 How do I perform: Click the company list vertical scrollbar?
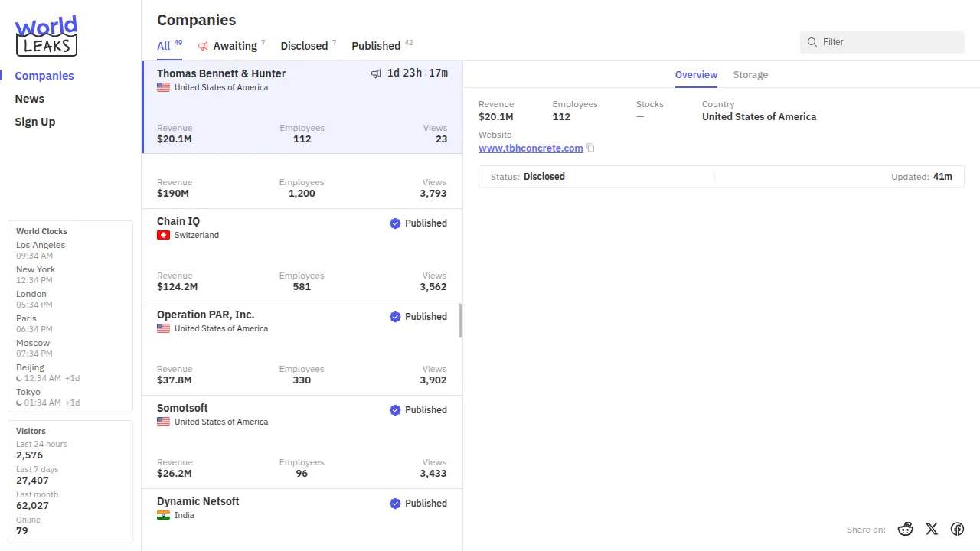point(460,321)
